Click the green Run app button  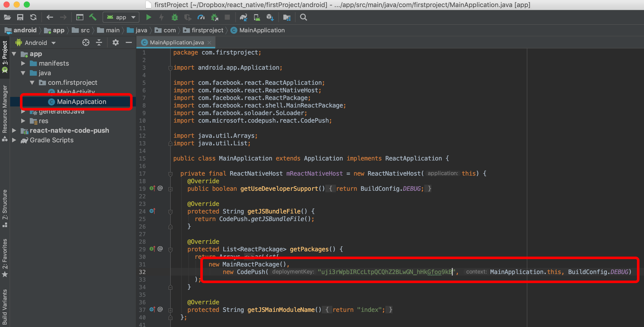(148, 17)
